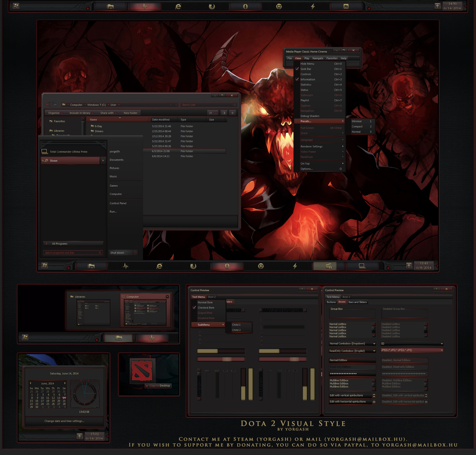Close the Computer thumbnail preview with its X
Viewport: 476px width, 455px height.
(167, 297)
